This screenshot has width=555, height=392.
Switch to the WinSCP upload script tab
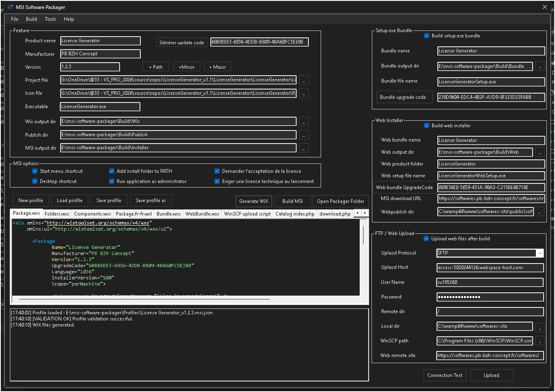point(247,214)
